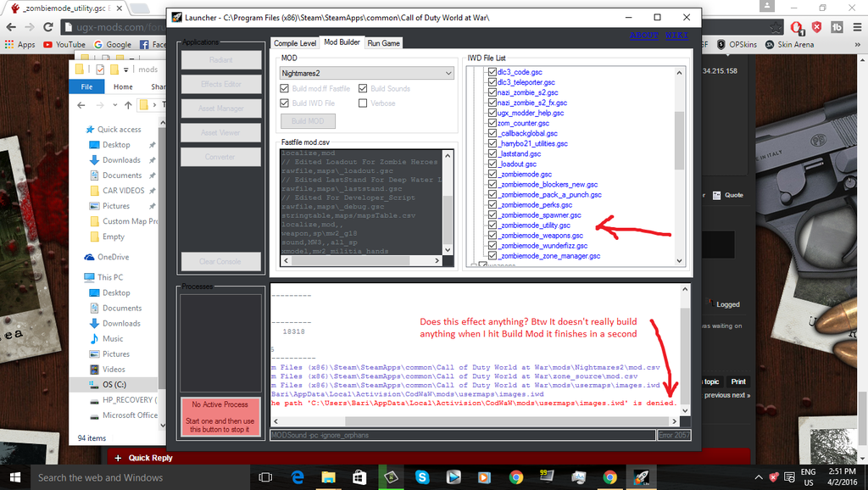Show hidden system tray icons
The image size is (868, 490).
point(758,477)
